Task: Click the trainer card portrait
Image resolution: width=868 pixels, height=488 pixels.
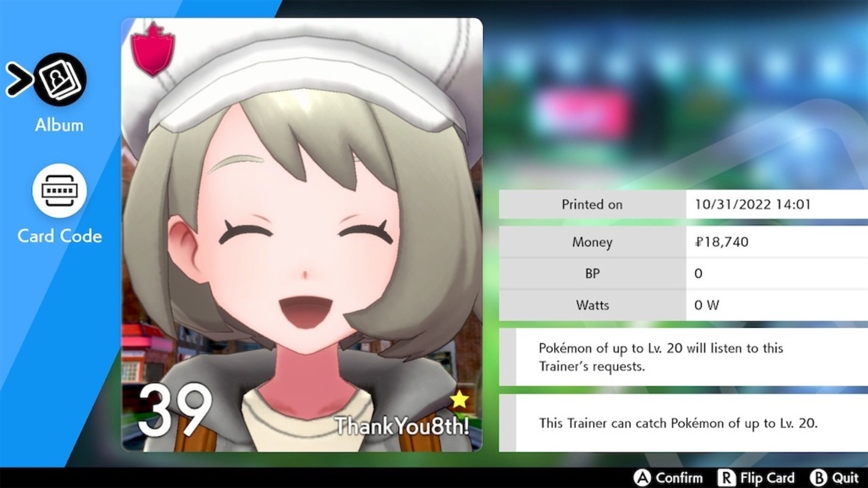Action: pyautogui.click(x=302, y=235)
